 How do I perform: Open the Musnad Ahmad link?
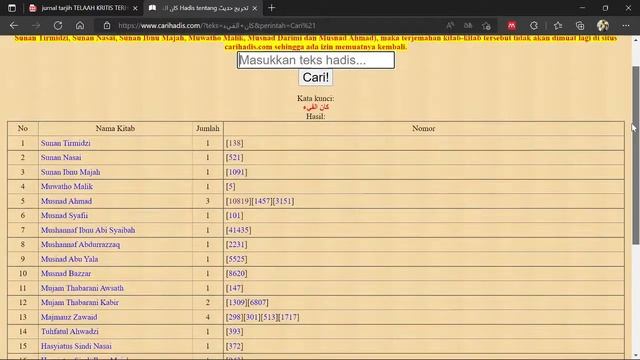[66, 201]
